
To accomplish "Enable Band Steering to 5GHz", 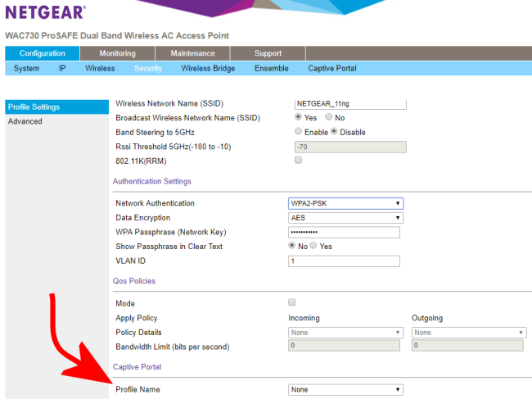I will click(x=298, y=131).
